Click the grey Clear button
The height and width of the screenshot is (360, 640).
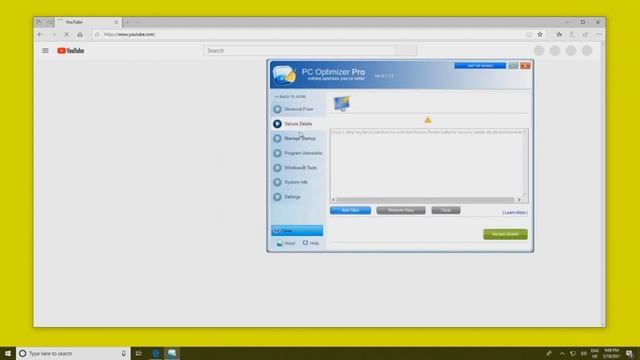(446, 210)
